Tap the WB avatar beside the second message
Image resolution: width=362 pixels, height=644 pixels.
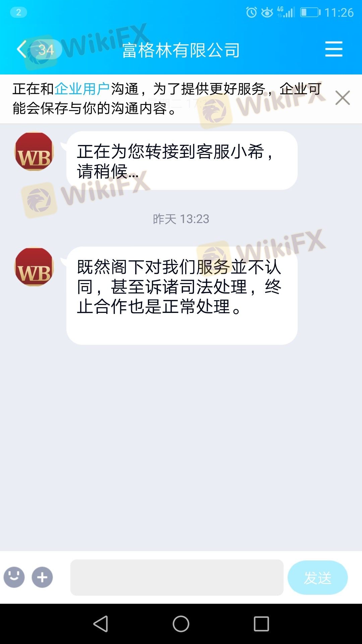34,267
